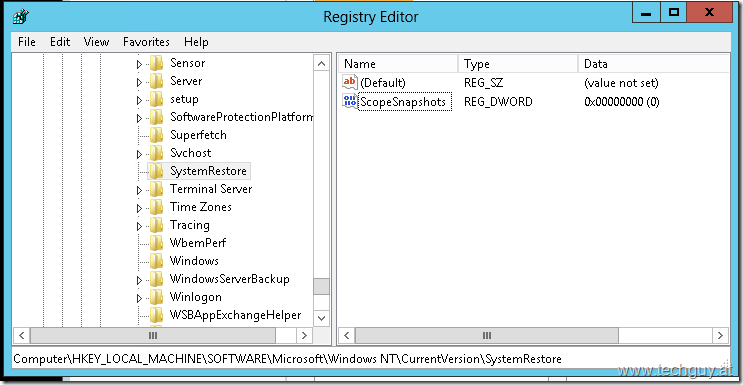The height and width of the screenshot is (385, 743).
Task: Expand the SoftwareProtectionPlatform key
Action: 139,118
